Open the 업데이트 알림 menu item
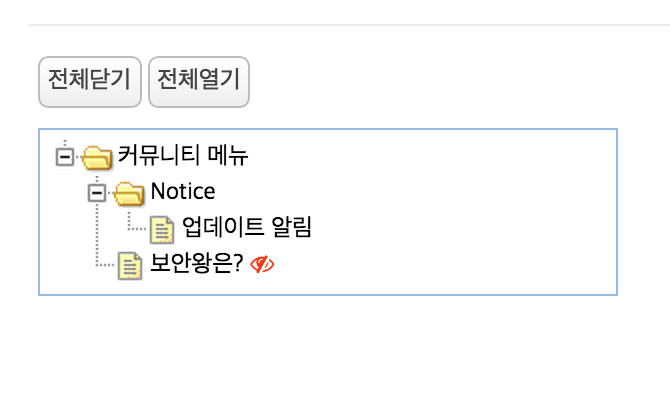Screen dimensions: 670x410 247,228
